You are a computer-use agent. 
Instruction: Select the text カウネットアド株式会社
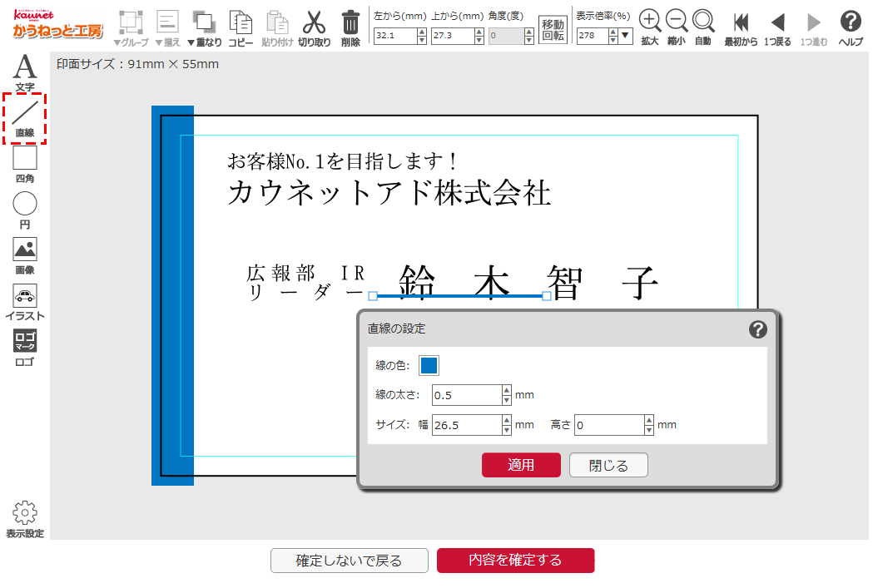(x=389, y=193)
